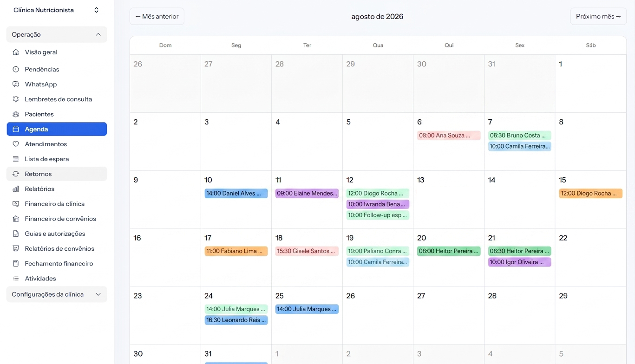635x364 pixels.
Task: Click the Pendências clock icon
Action: [x=16, y=69]
